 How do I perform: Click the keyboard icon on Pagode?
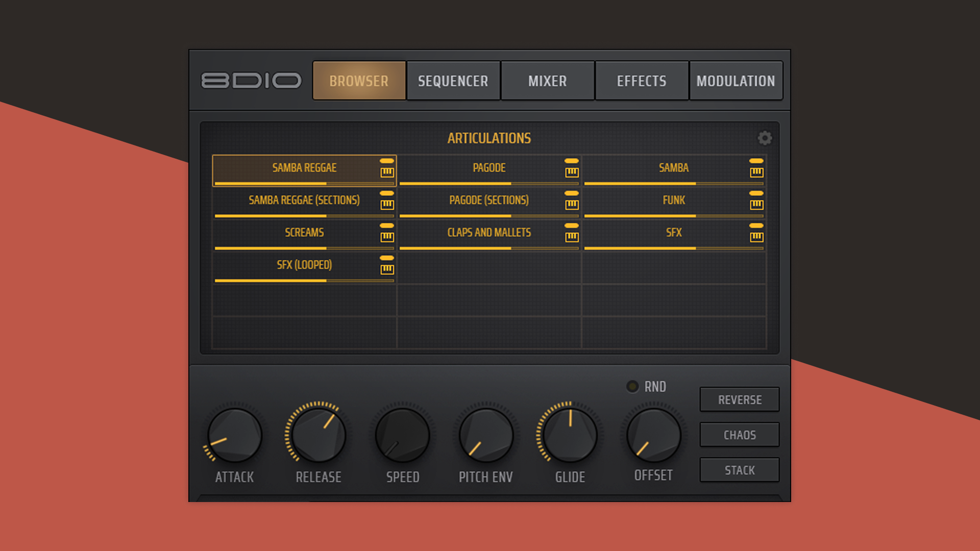point(572,172)
